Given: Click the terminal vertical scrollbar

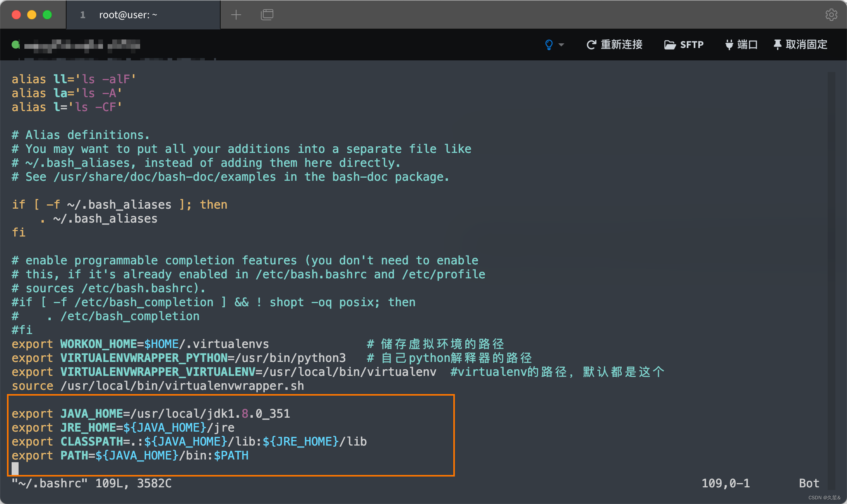Looking at the screenshot, I should point(831,281).
